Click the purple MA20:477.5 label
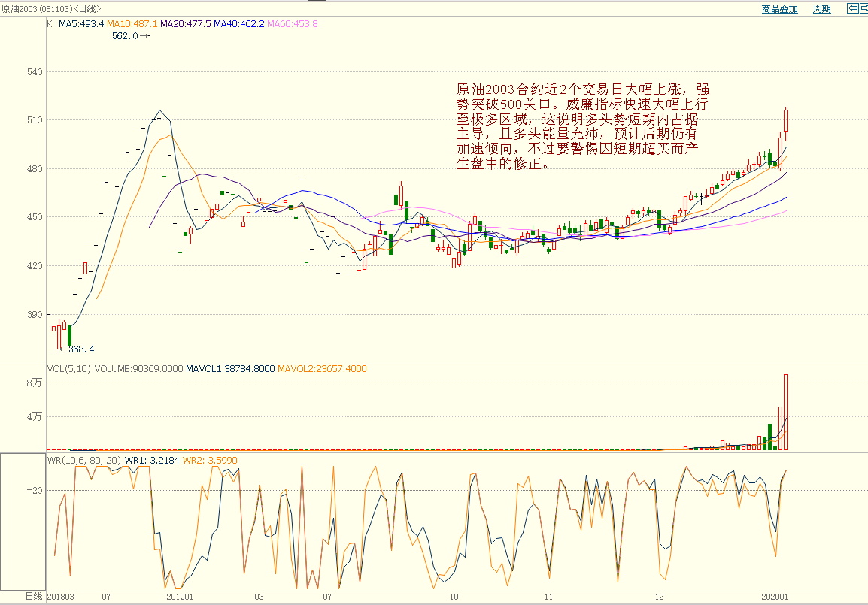868x605 pixels. pos(187,24)
